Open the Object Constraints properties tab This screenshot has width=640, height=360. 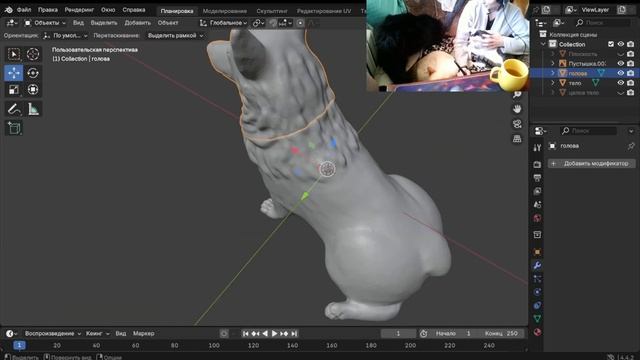[x=537, y=305]
